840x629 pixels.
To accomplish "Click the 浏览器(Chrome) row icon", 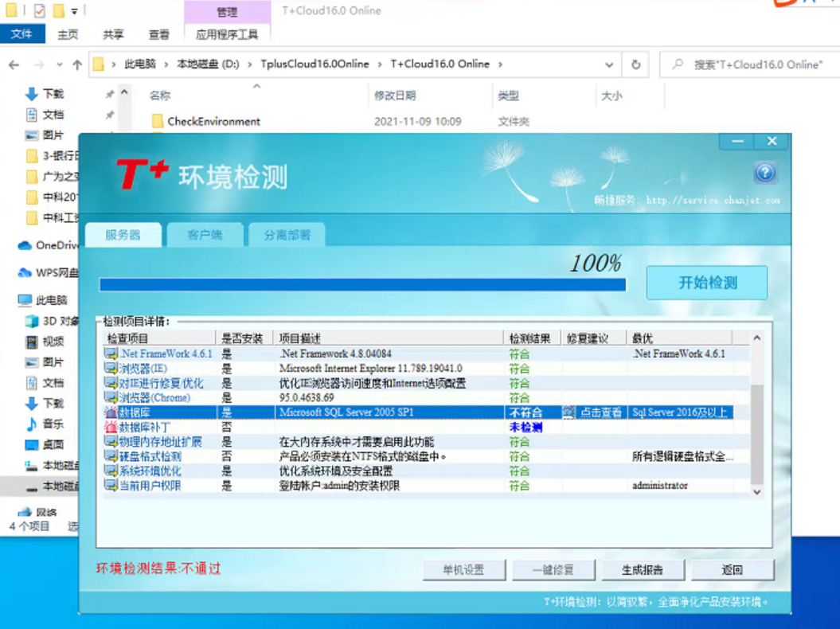I will pyautogui.click(x=111, y=397).
